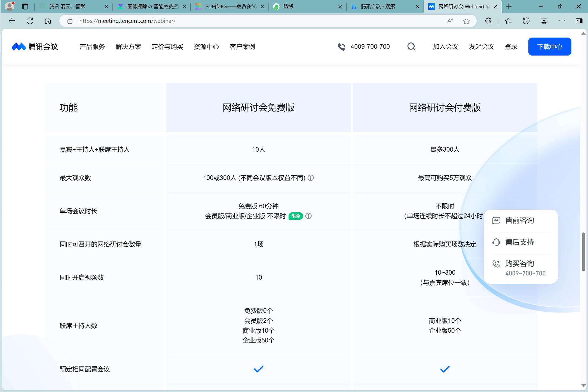
Task: Click the scrollbar up arrow
Action: 583,34
